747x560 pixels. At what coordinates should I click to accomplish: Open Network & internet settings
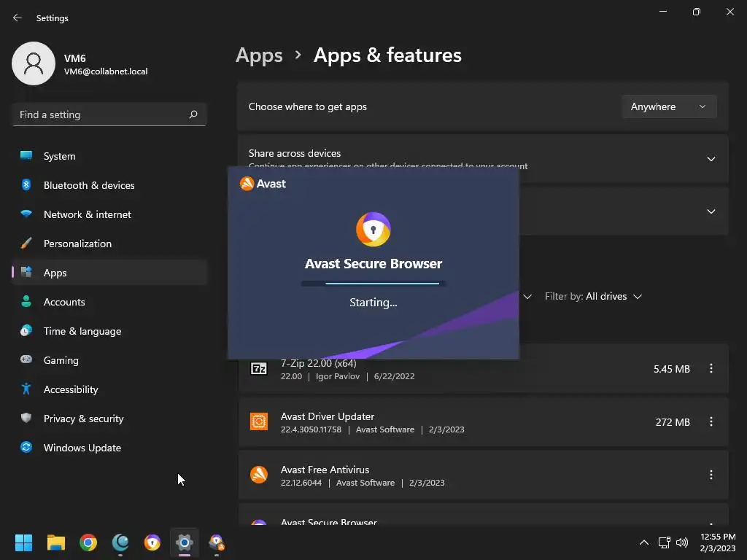[x=109, y=214]
